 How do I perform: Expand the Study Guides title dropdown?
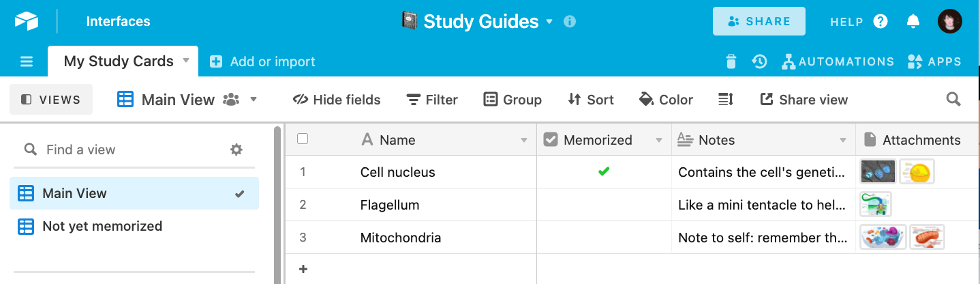[549, 22]
